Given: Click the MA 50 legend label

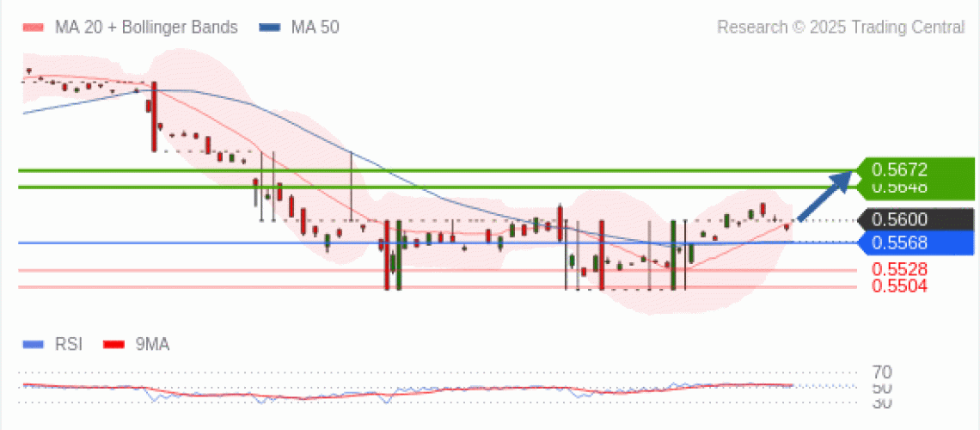Looking at the screenshot, I should 315,28.
